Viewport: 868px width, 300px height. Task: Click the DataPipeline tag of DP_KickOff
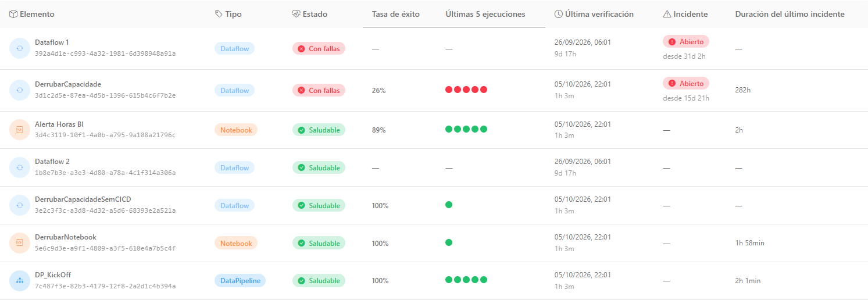point(240,281)
